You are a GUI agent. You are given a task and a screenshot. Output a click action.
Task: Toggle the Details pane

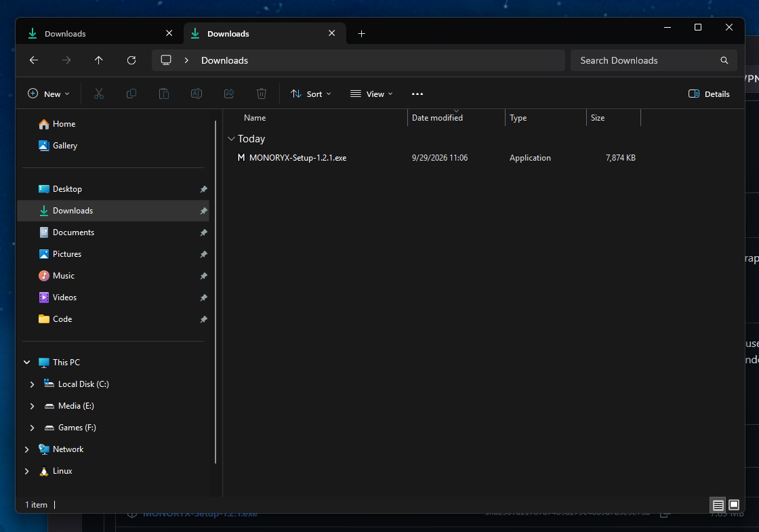pos(709,94)
